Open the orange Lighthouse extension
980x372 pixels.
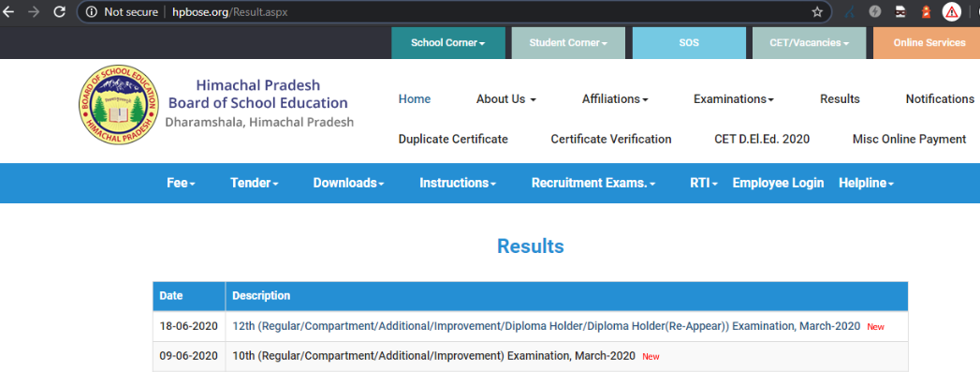point(926,11)
